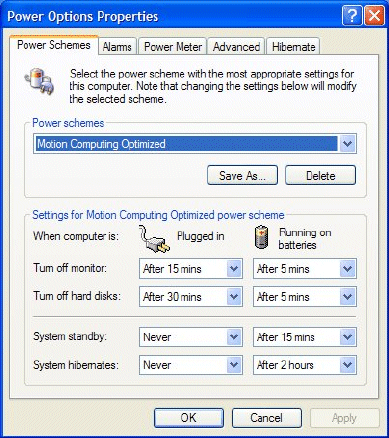
Task: Click the Running on batteries icon
Action: click(262, 237)
